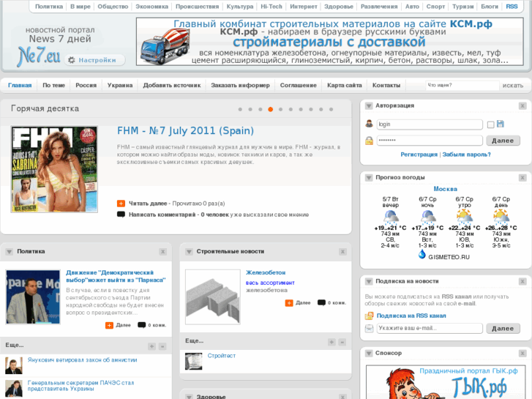Select the first dot of Горячая десятка
This screenshot has height=399, width=532.
coord(240,109)
